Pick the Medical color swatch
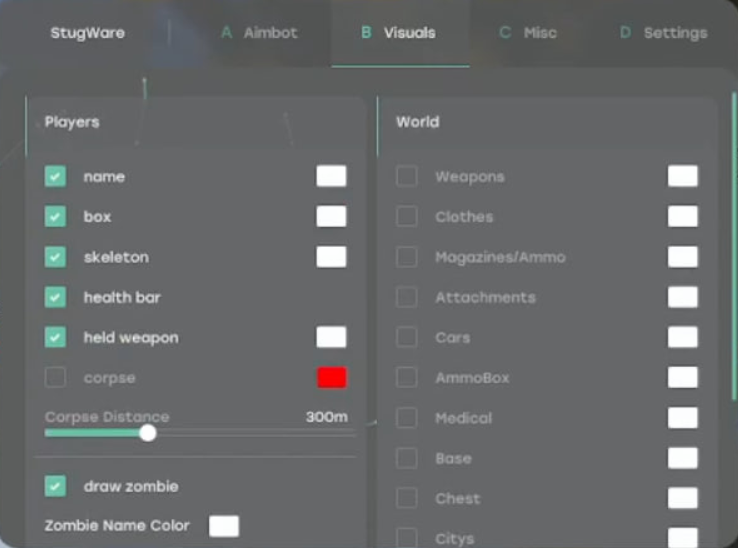 tap(683, 418)
